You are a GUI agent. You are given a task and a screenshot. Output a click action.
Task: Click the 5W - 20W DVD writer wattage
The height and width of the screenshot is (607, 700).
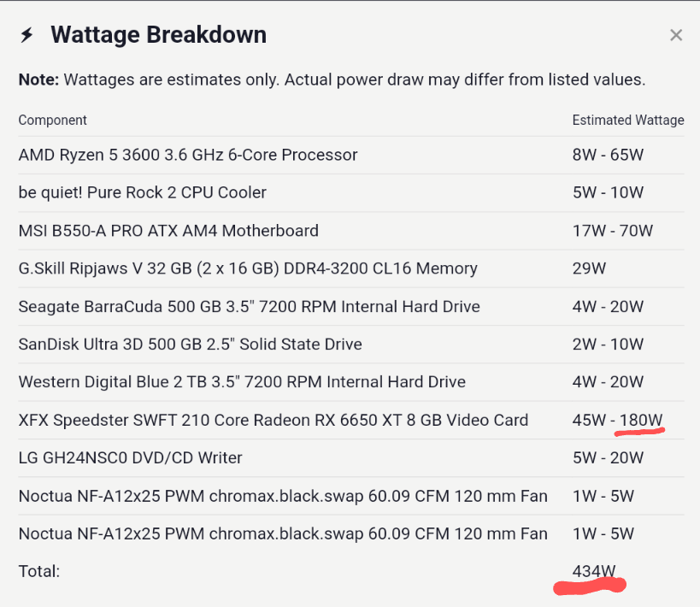pos(608,458)
